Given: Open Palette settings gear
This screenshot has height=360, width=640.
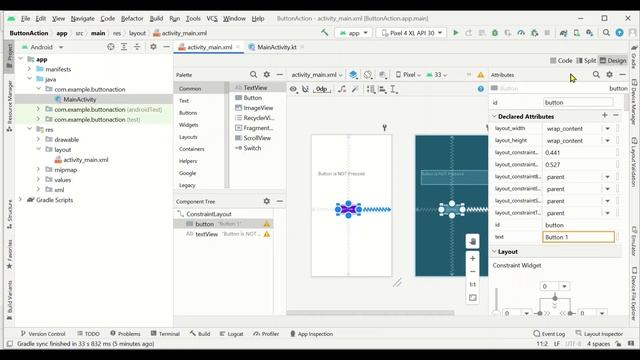Looking at the screenshot, I should pyautogui.click(x=267, y=75).
